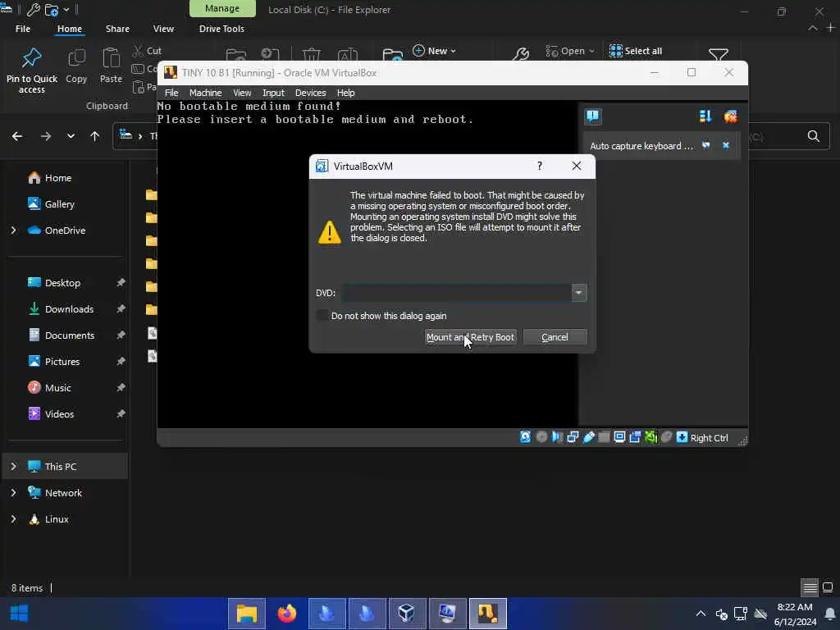
Task: Click the notification center icon in VirtualBox panel
Action: [x=593, y=116]
